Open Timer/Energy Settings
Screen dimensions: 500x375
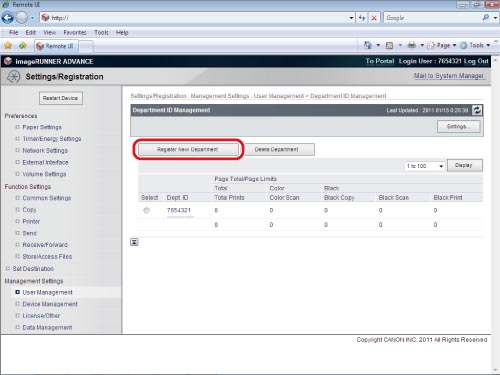(52, 139)
